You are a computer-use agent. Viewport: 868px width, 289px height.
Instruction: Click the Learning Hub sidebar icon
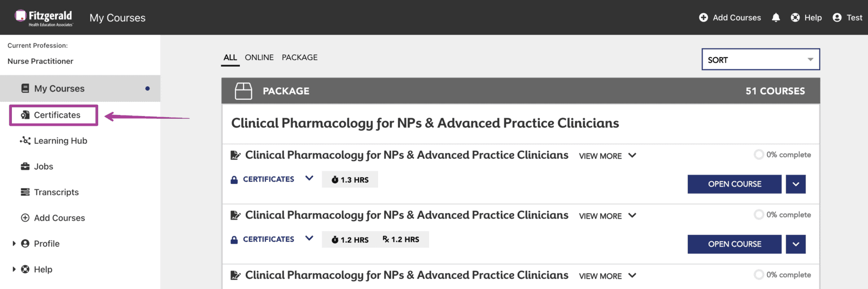(25, 140)
